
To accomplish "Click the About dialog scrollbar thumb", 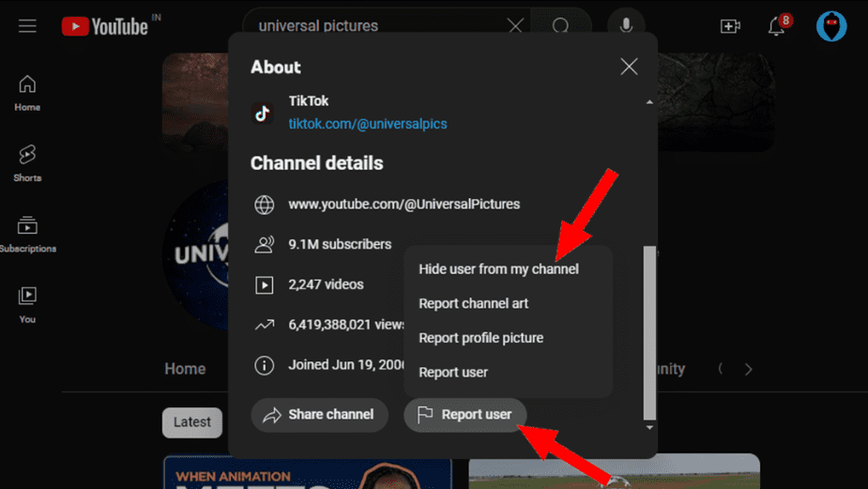I will (x=649, y=333).
